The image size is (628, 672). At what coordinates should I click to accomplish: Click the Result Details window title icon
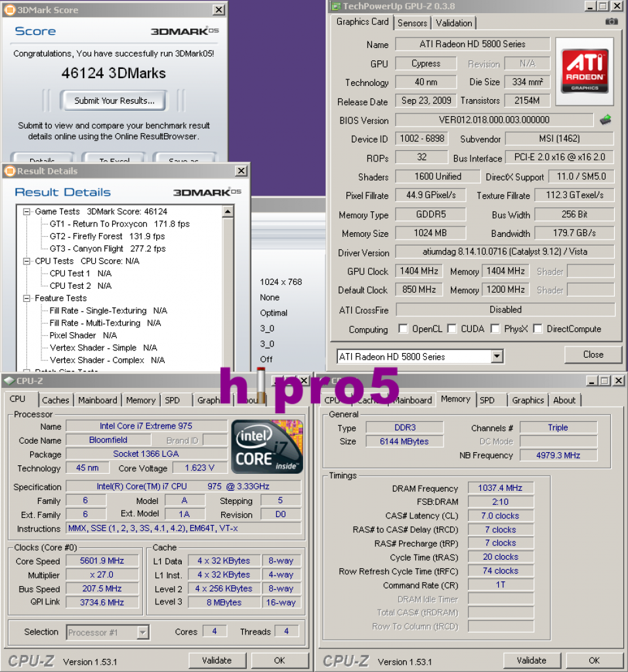coord(9,171)
